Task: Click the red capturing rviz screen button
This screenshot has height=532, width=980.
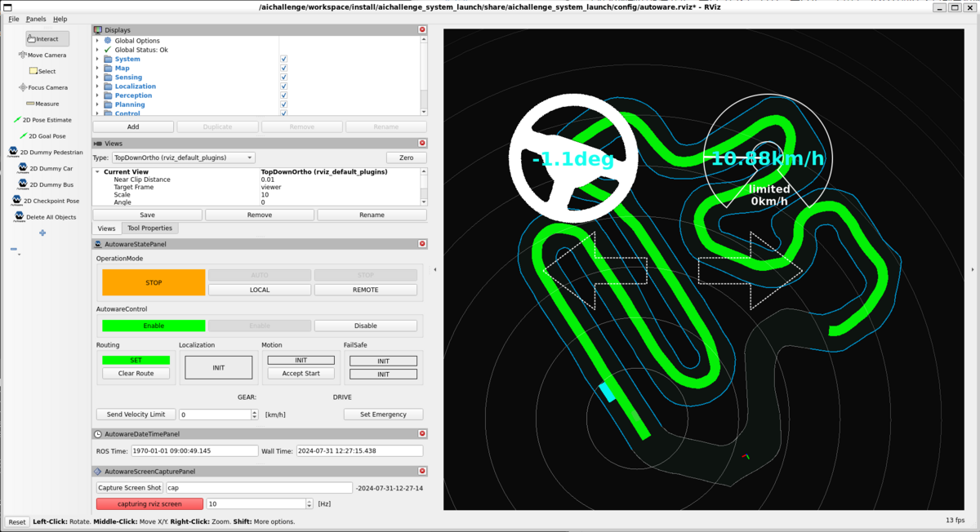Action: point(149,503)
